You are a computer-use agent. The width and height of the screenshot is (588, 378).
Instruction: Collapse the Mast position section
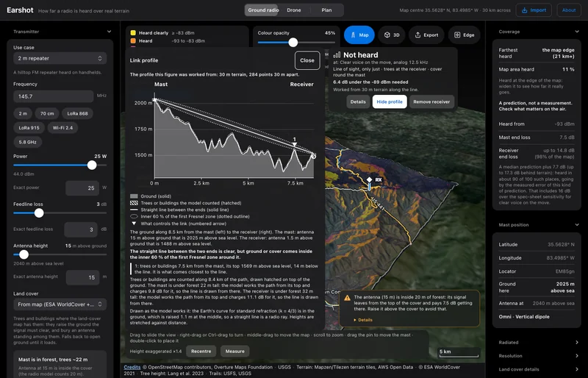tap(577, 225)
